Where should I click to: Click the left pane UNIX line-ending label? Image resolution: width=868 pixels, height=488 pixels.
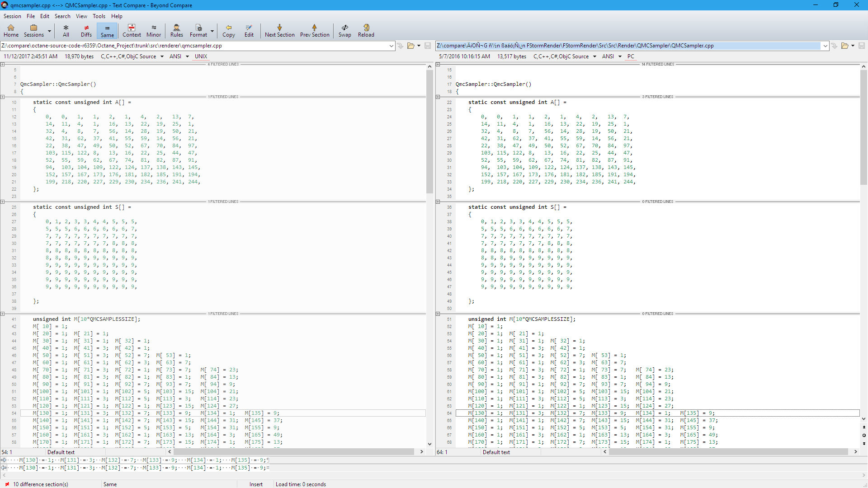click(201, 56)
